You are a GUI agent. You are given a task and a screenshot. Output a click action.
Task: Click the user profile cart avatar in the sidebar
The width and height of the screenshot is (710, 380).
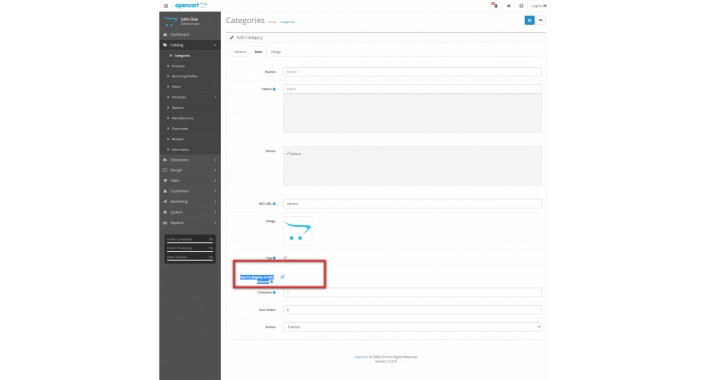pyautogui.click(x=170, y=21)
